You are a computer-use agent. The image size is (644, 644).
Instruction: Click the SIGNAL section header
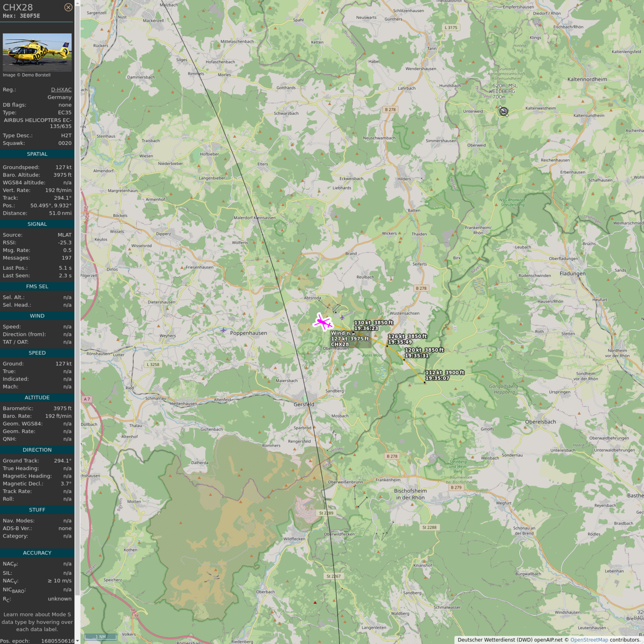[x=37, y=224]
